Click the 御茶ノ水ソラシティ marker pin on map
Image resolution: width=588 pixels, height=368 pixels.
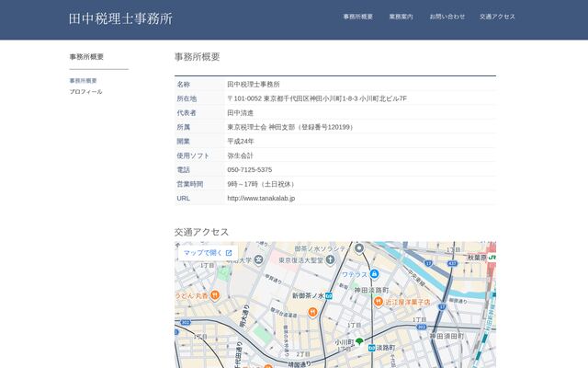359,248
